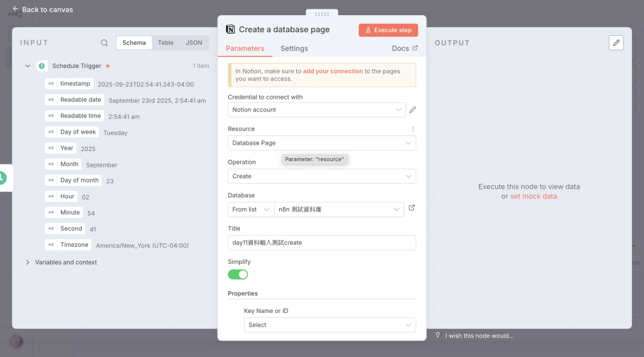Click the AB type icon beside timestamp
Viewport: 644px width, 357px height.
(x=51, y=84)
